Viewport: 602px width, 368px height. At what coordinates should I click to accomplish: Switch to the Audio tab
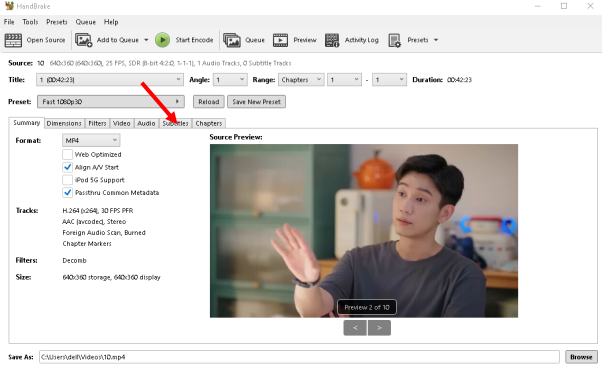tap(146, 123)
